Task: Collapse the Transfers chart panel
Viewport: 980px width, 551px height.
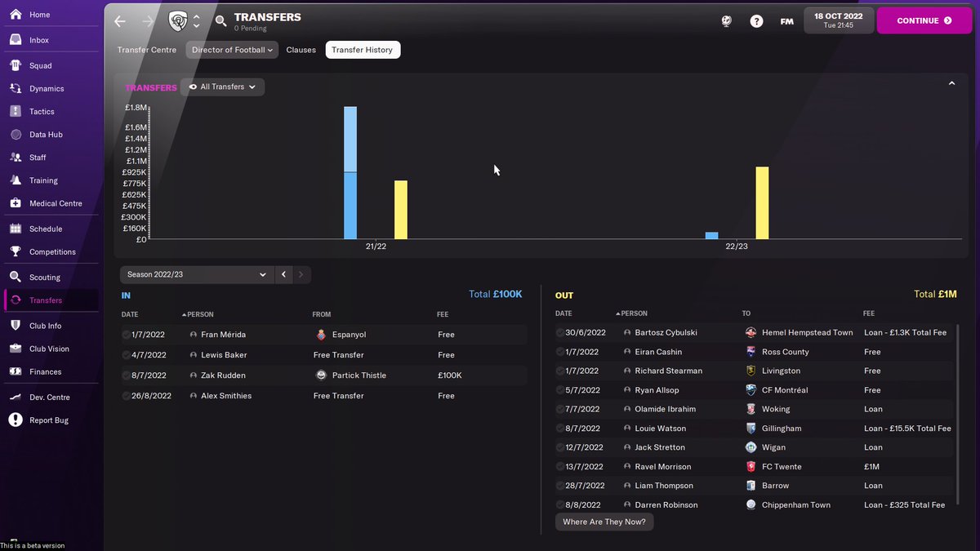Action: click(951, 83)
